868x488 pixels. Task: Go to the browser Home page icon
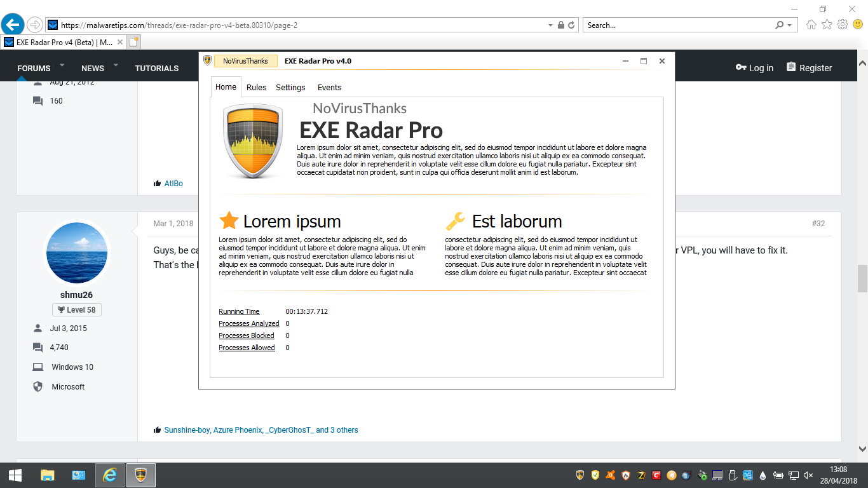(x=811, y=25)
